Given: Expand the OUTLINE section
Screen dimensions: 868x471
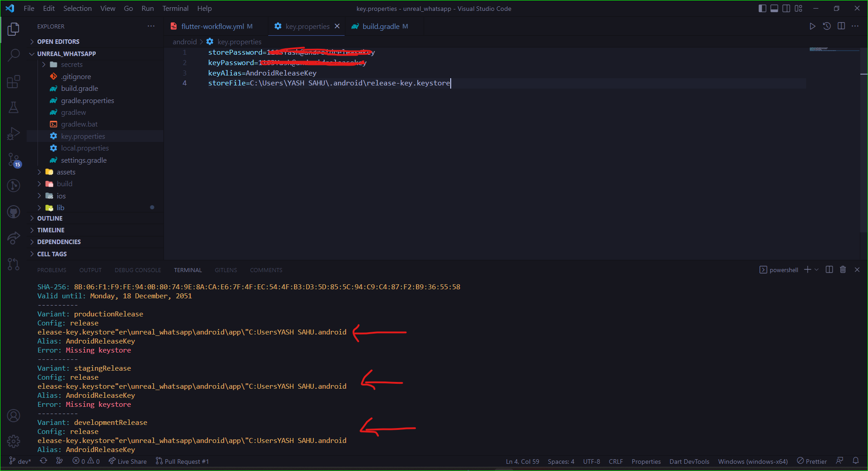Looking at the screenshot, I should (x=95, y=218).
